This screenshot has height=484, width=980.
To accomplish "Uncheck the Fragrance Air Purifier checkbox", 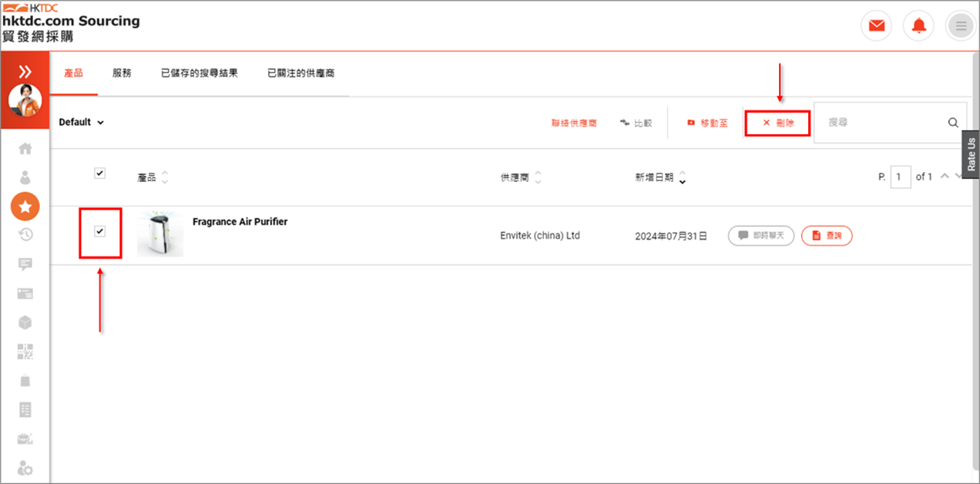I will coord(99,231).
